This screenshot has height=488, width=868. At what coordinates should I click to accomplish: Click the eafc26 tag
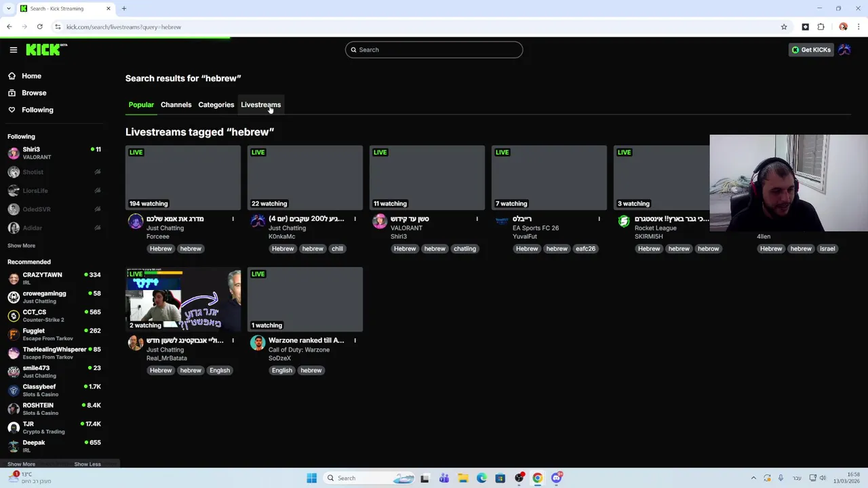click(585, 249)
